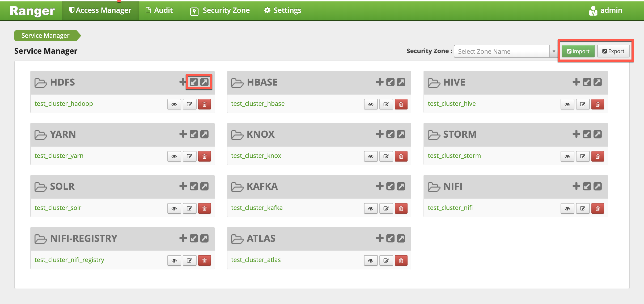Screen dimensions: 644x304
Task: View test_cluster_nifi service details
Action: click(567, 208)
